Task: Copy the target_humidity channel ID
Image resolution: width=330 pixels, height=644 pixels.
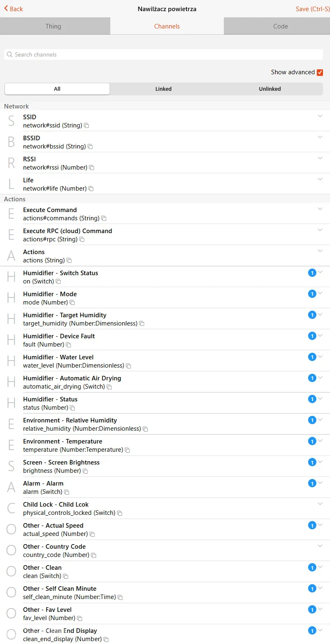Action: tap(142, 323)
